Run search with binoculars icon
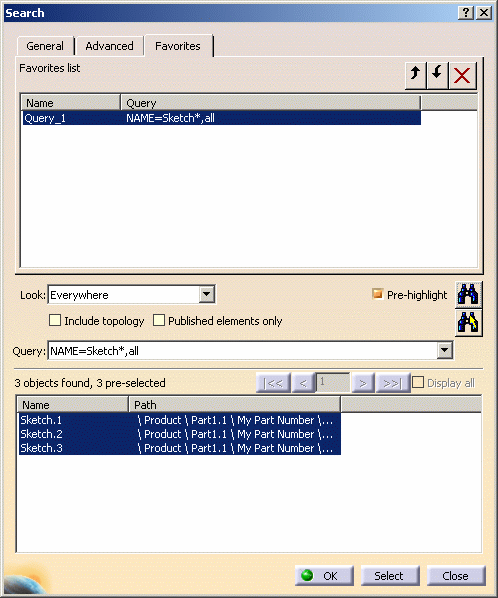Viewport: 498px width, 598px height. coord(468,294)
